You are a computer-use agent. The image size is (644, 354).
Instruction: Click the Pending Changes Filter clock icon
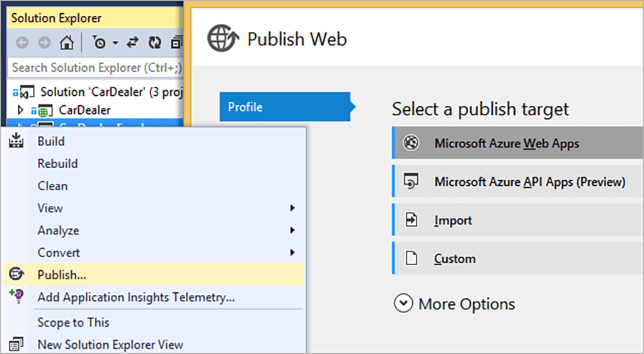pyautogui.click(x=100, y=43)
